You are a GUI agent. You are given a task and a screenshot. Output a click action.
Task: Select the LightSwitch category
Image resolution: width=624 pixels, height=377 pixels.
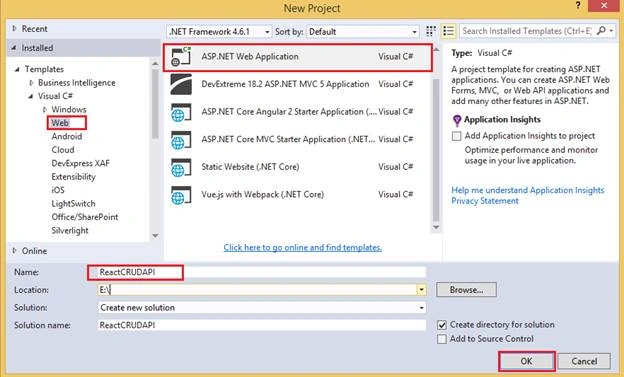tap(73, 204)
